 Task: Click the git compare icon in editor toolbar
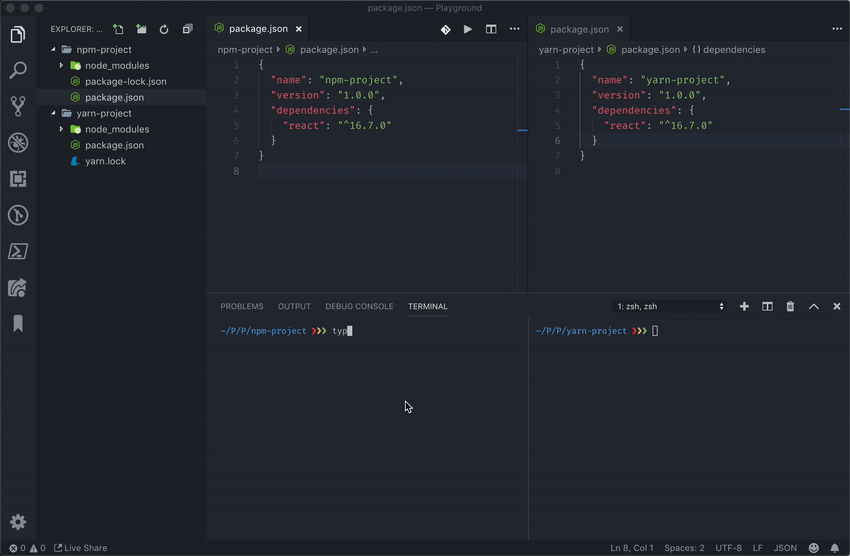tap(446, 29)
